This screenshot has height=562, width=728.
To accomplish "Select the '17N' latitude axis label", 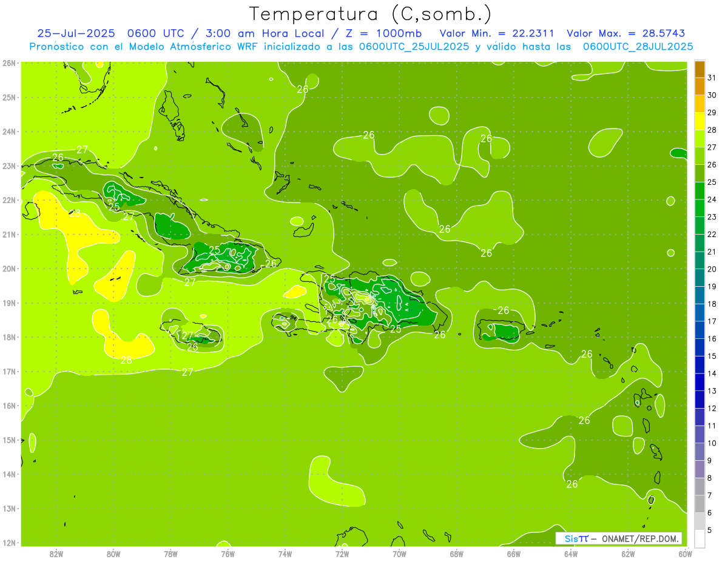I will 8,371.
